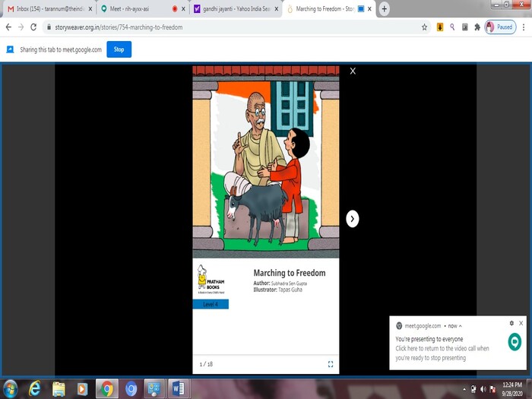Image resolution: width=532 pixels, height=399 pixels.
Task: Show hidden system tray icons
Action: [x=464, y=389]
